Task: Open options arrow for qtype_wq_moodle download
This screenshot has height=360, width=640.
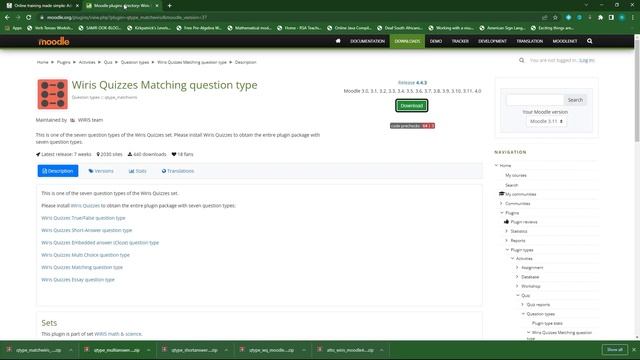Action: pyautogui.click(x=304, y=350)
